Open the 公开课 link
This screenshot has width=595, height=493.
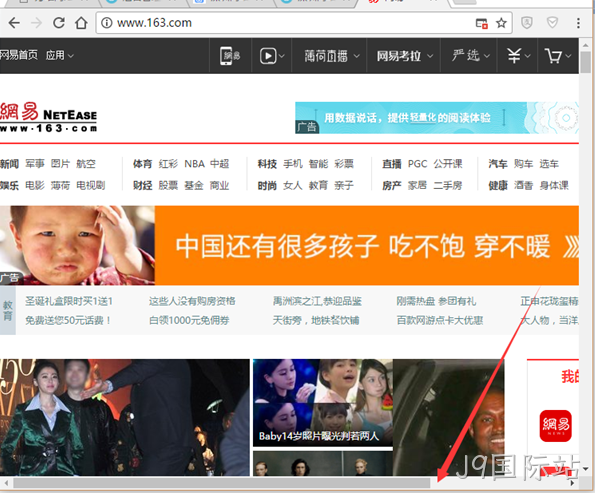[x=448, y=164]
